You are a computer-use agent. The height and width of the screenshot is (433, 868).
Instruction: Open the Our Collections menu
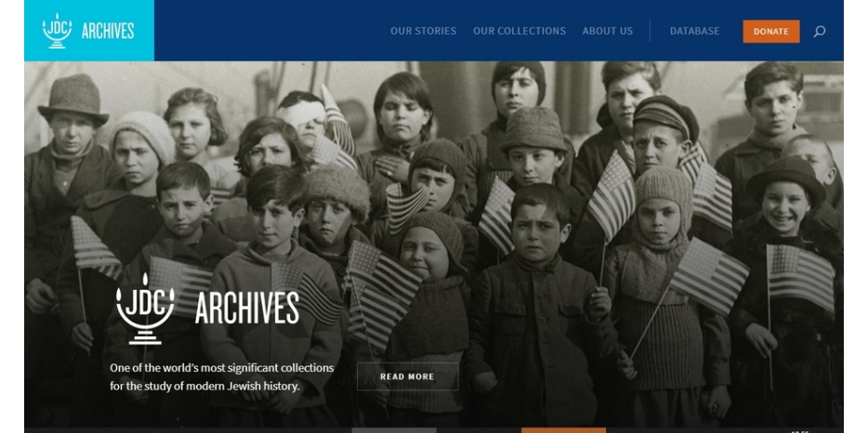click(519, 31)
